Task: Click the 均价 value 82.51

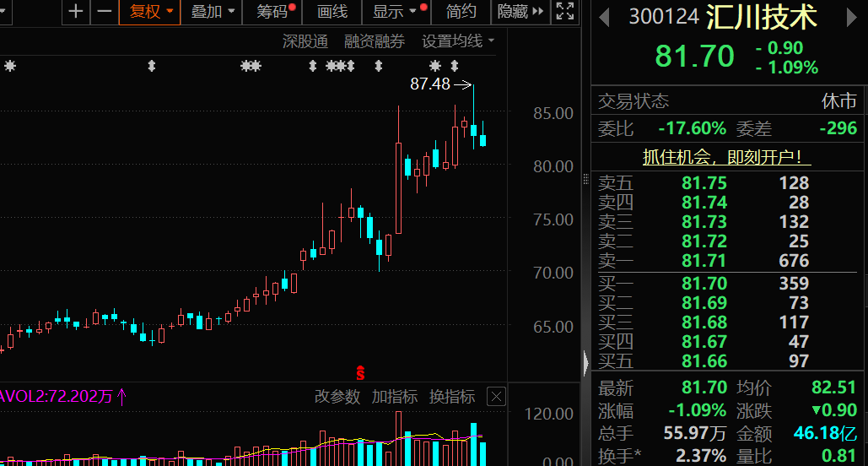Action: coord(833,387)
